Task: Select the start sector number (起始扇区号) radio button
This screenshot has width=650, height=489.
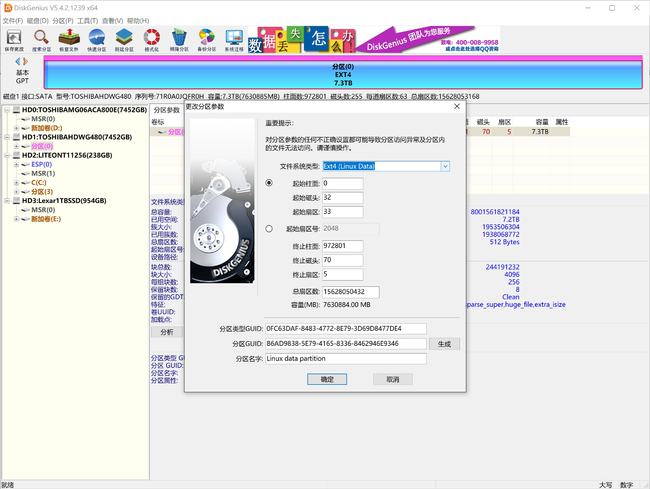Action: 269,228
